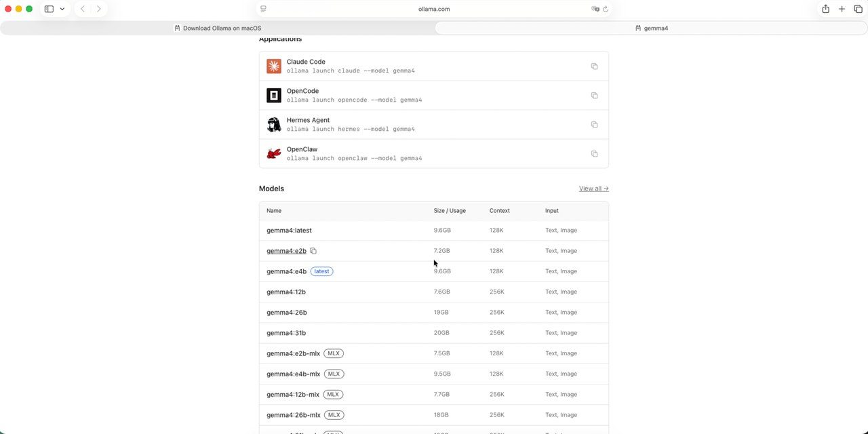The height and width of the screenshot is (434, 868).
Task: Click the ollama.com address field
Action: 434,9
